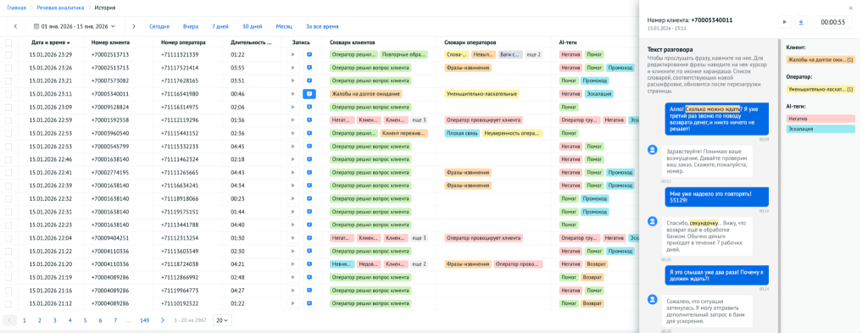Open Речевая аналитика breadcrumb link
Screen dimensions: 868x333
click(61, 8)
